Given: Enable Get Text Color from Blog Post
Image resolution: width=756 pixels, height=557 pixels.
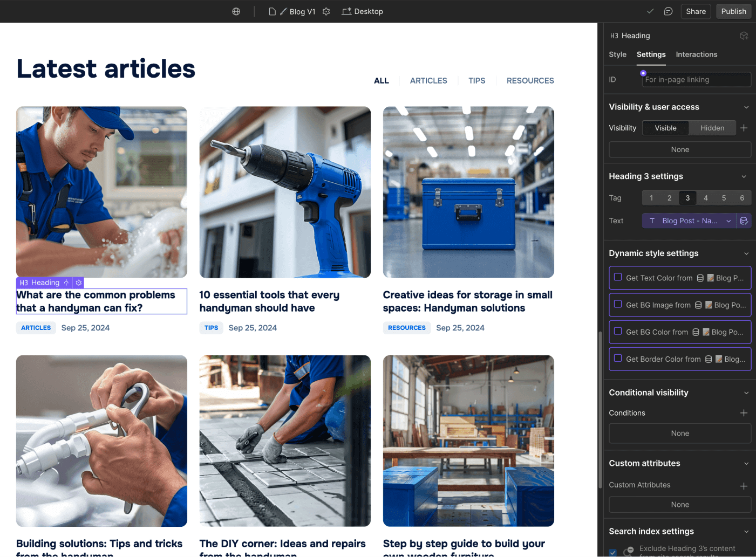Looking at the screenshot, I should pos(618,278).
